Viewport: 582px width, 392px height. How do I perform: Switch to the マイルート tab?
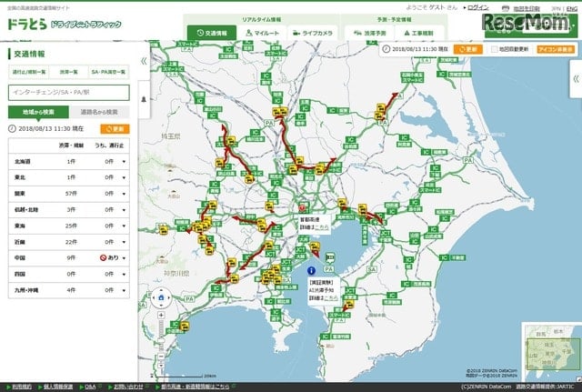point(262,33)
